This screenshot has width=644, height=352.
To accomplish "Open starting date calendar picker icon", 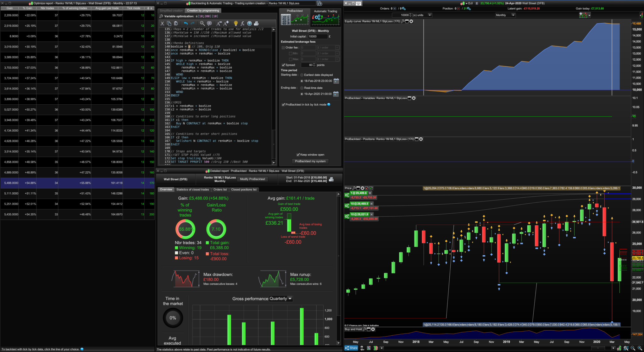I will click(x=336, y=81).
